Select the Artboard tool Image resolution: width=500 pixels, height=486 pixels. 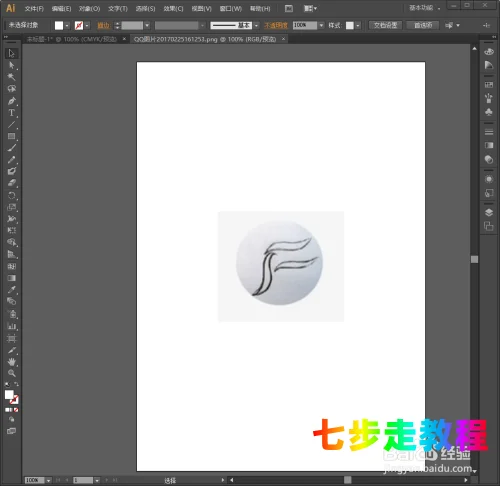11,339
